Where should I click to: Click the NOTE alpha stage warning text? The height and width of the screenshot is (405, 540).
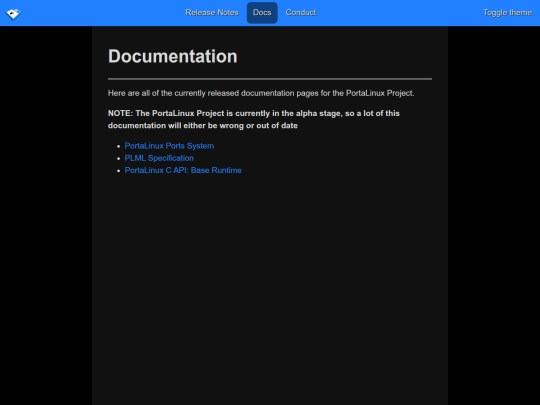254,119
